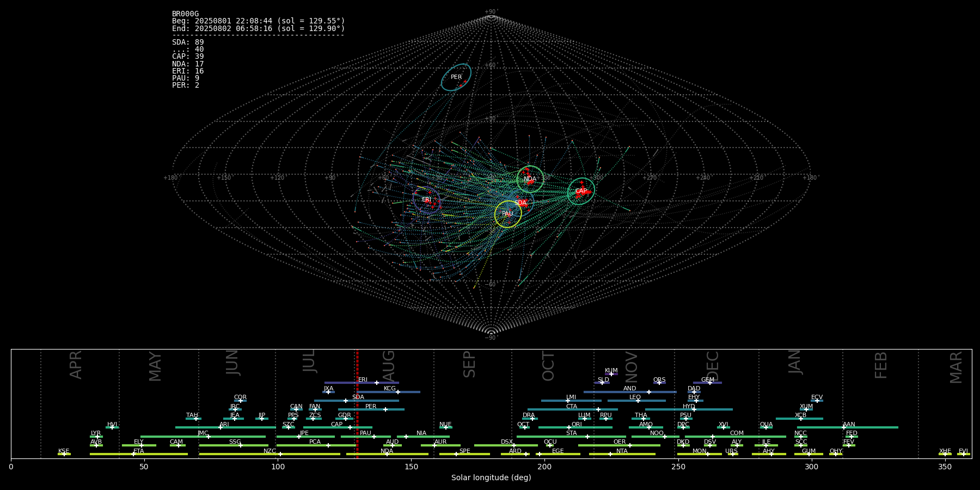Click the 'SDA: 89' count in the legend
Viewport: 980px width, 490px height.
[x=188, y=42]
